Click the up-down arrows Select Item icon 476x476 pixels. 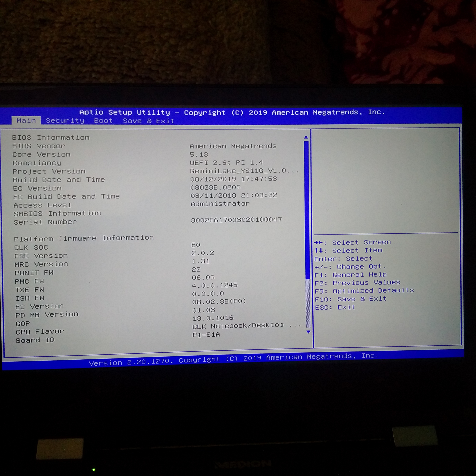(x=319, y=251)
